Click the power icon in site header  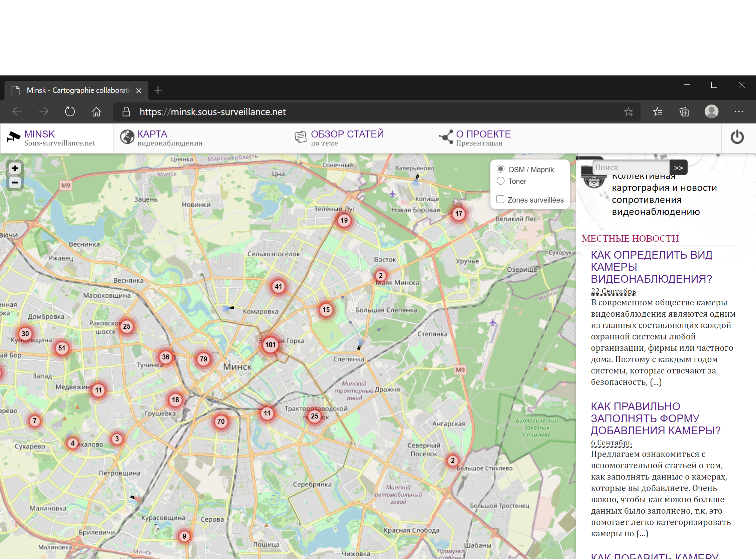737,137
